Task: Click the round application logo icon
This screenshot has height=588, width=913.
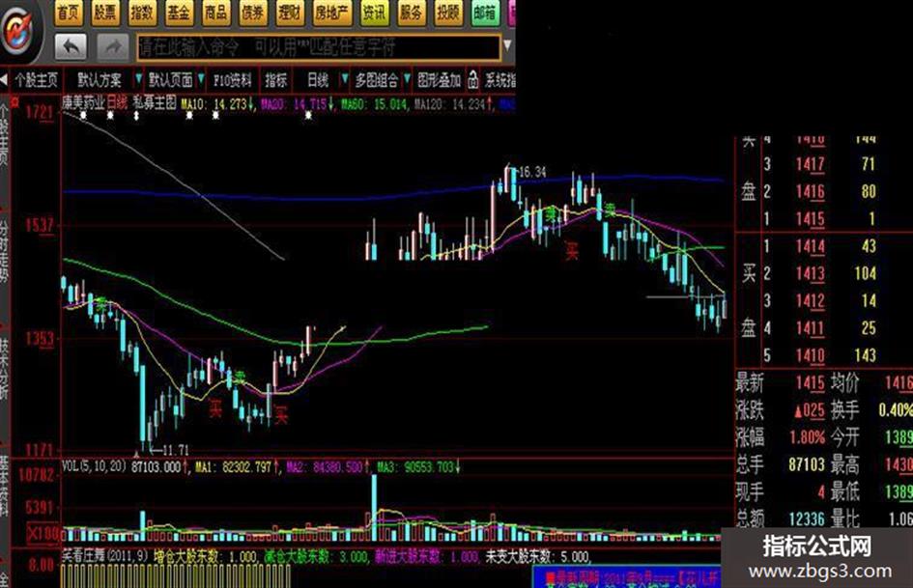Action: click(x=16, y=31)
